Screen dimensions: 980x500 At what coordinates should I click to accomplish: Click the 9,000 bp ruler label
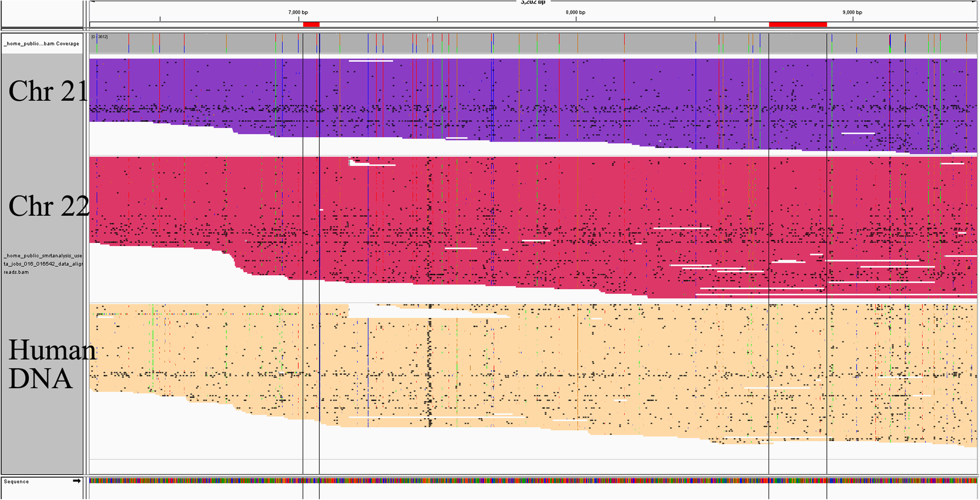852,12
